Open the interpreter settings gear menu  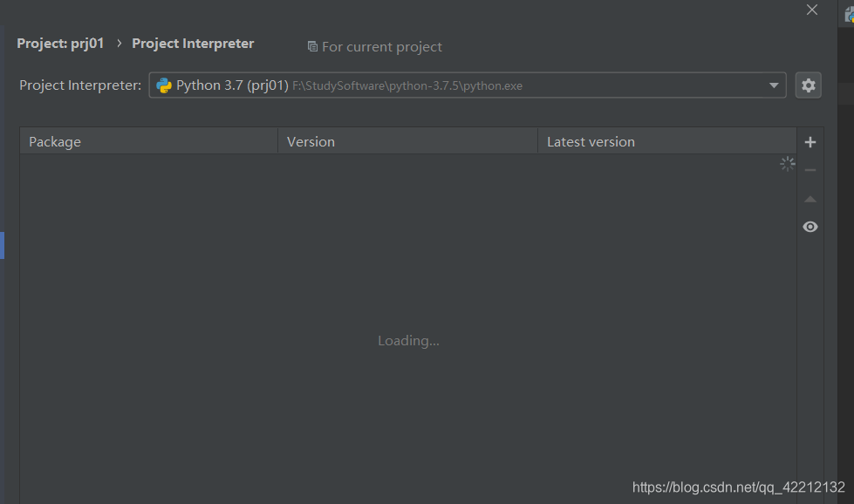tap(809, 85)
